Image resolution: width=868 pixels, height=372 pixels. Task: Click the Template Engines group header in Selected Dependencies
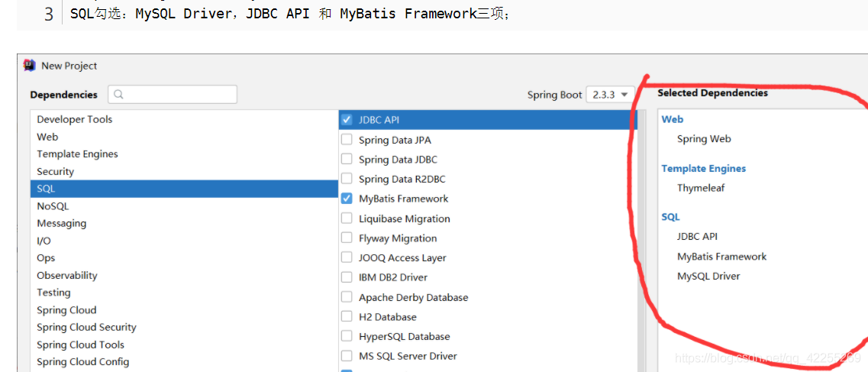click(x=704, y=168)
